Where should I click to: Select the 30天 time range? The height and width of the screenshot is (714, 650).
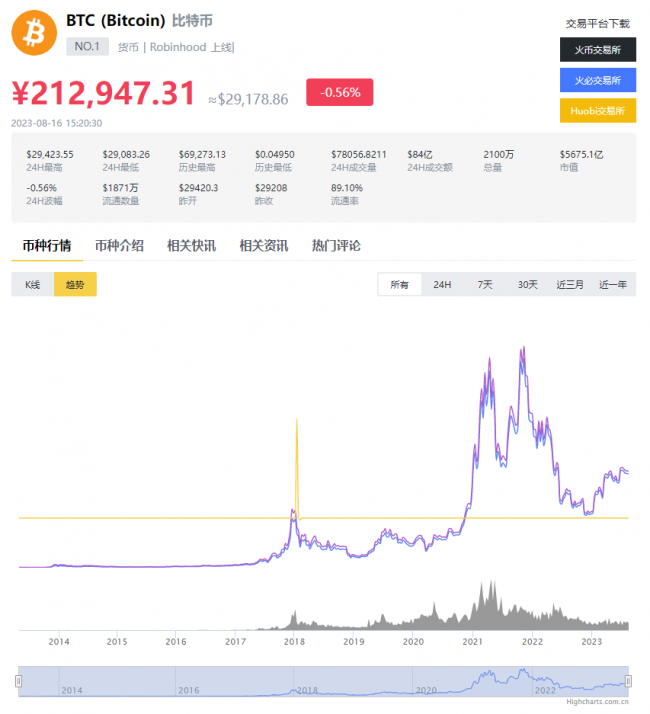tap(527, 285)
